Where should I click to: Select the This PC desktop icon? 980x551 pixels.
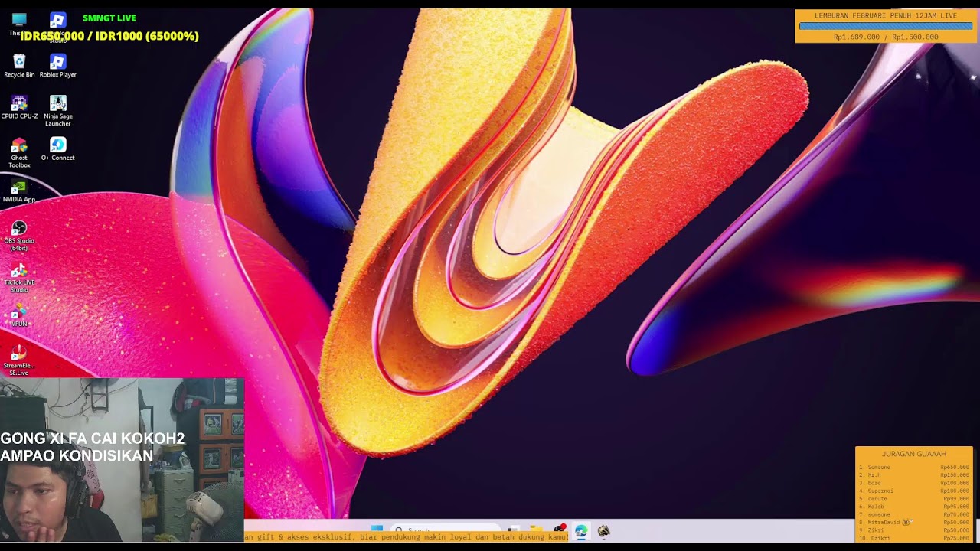click(x=19, y=23)
